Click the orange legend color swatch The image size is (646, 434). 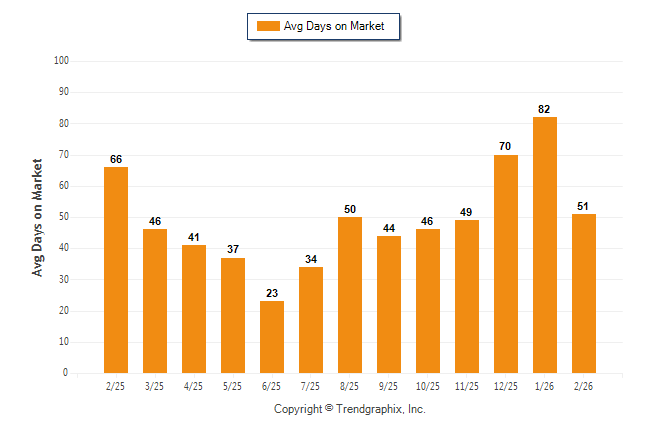[269, 27]
